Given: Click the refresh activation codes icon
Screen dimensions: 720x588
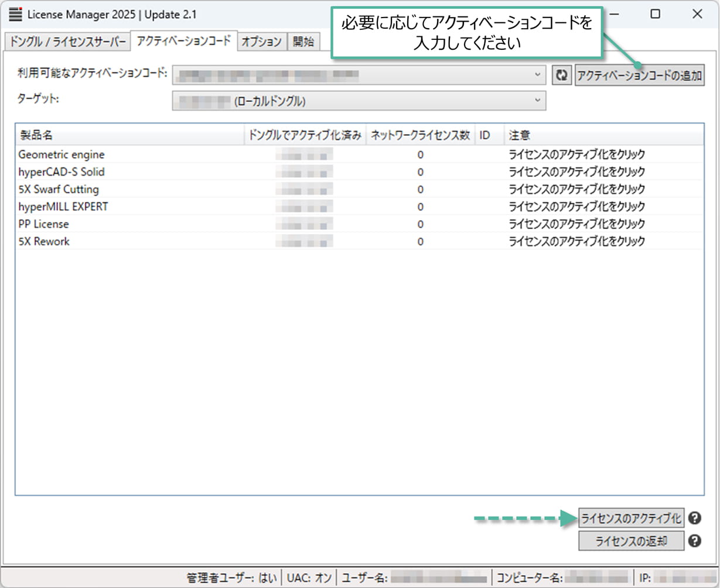Looking at the screenshot, I should [x=562, y=76].
